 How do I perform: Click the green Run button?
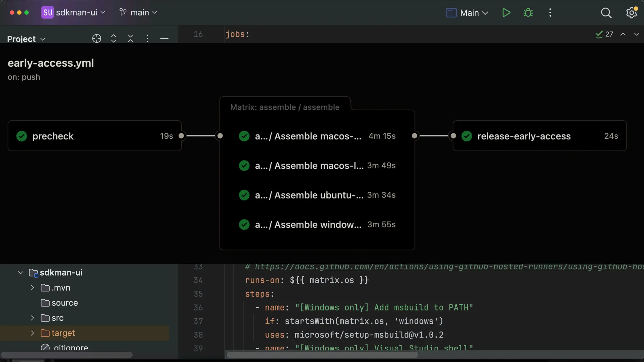(506, 13)
